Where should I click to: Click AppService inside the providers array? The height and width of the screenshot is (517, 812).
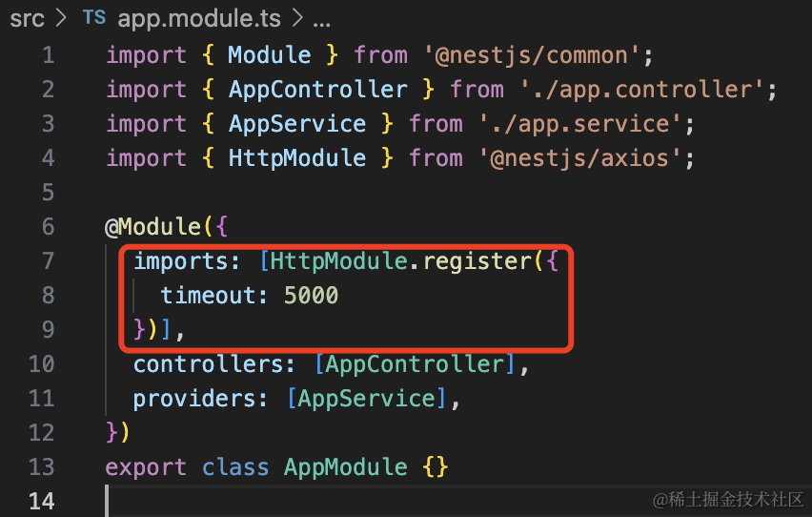coord(367,398)
